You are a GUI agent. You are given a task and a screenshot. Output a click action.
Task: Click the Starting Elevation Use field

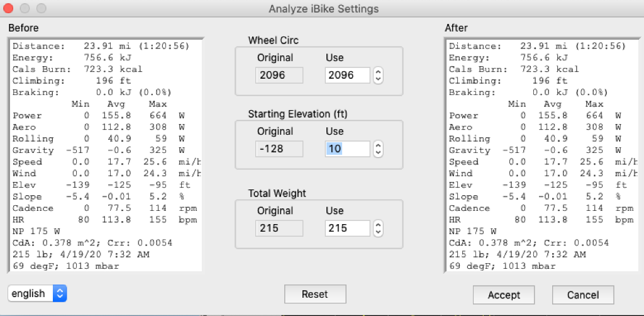click(x=347, y=149)
